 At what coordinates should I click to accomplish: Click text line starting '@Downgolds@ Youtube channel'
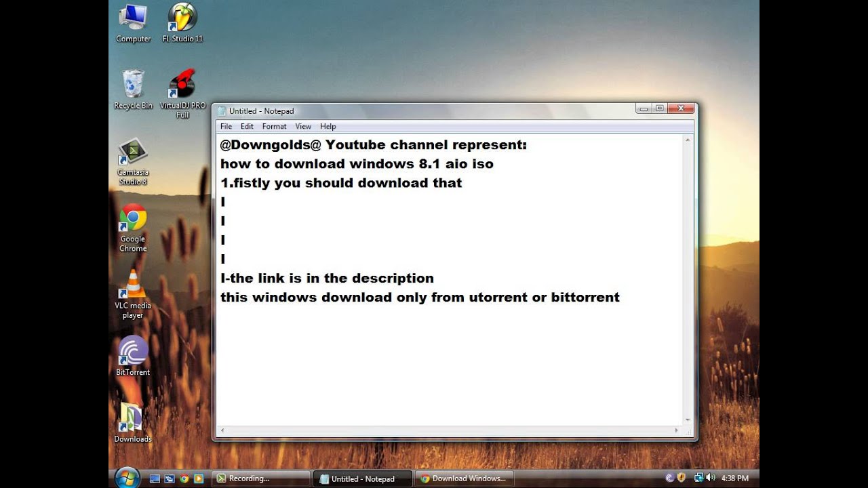coord(374,145)
